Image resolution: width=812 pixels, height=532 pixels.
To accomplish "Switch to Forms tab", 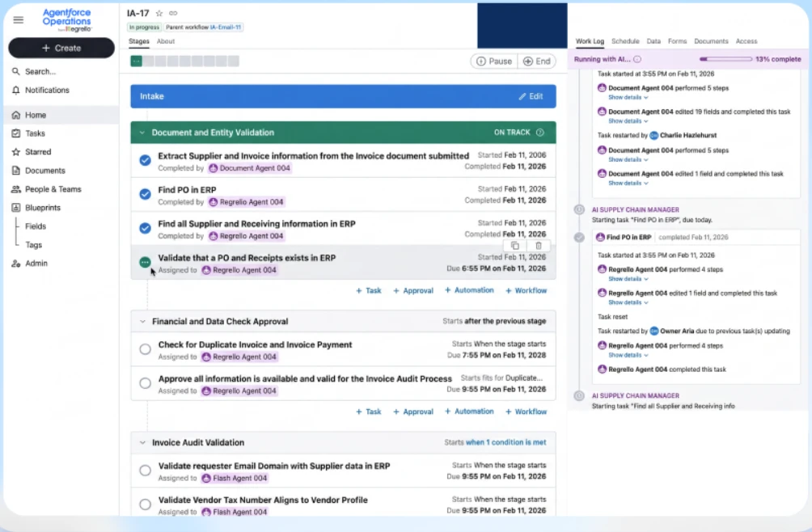I will [677, 41].
